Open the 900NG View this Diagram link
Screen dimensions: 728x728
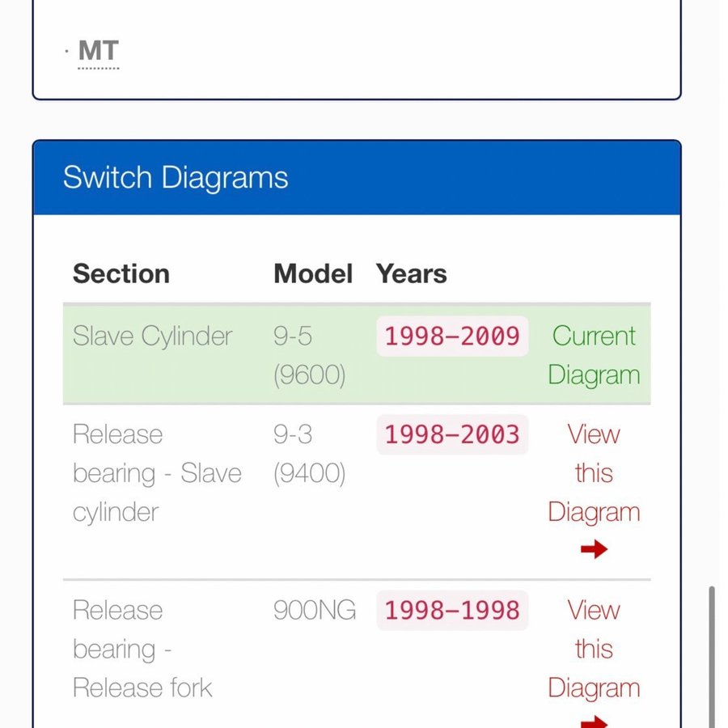click(x=594, y=649)
